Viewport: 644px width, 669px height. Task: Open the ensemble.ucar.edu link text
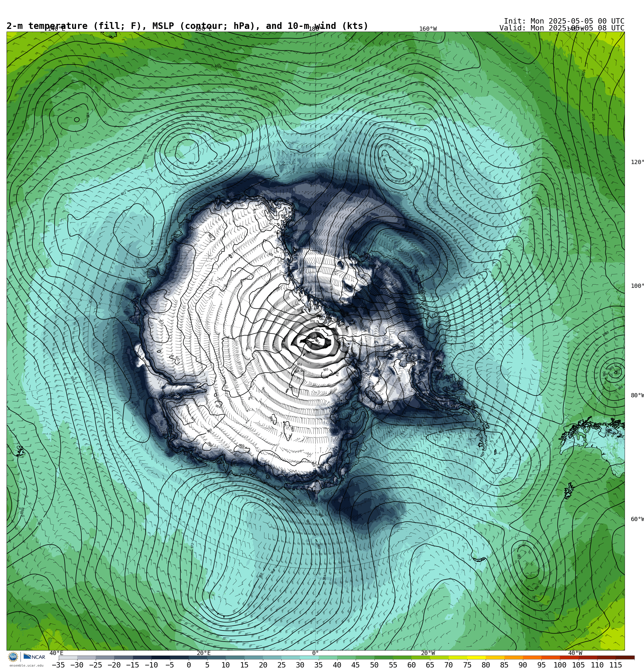(x=26, y=666)
